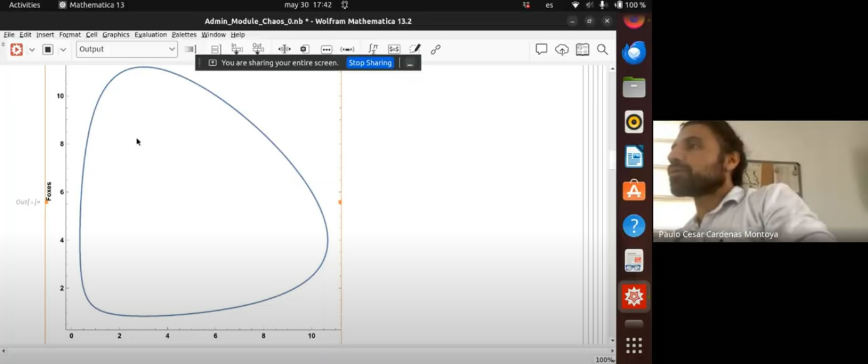Click Paulo Cesar Cardenas Montoya video tile
Viewport: 868px width, 364px height.
760,181
